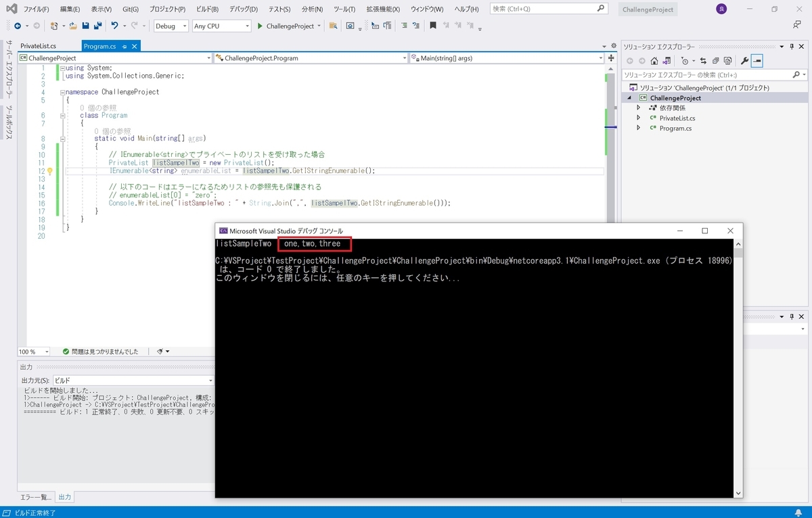Viewport: 812px width, 518px height.
Task: Open the サーバー エクスプローラー side tab
Action: [9, 68]
